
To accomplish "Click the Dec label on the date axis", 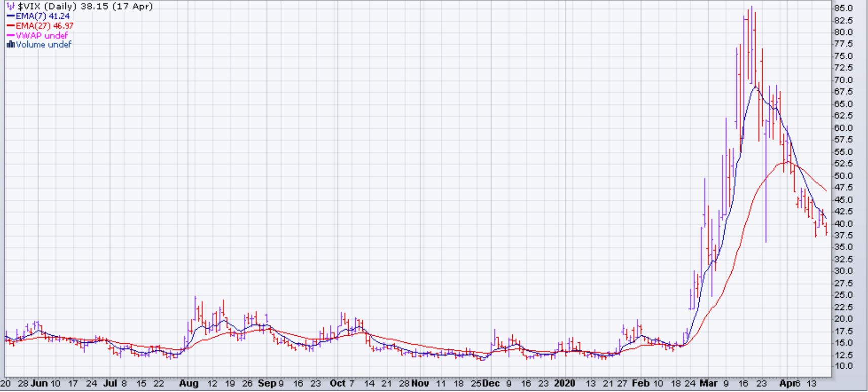I will pyautogui.click(x=490, y=383).
